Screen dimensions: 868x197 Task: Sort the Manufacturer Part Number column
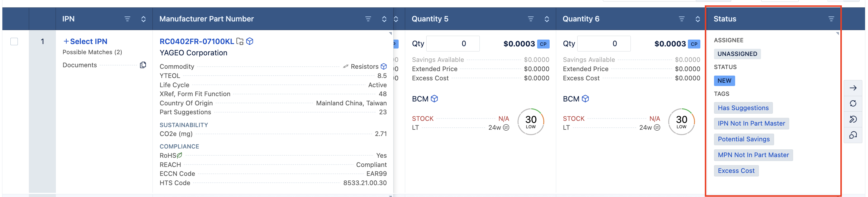(384, 19)
